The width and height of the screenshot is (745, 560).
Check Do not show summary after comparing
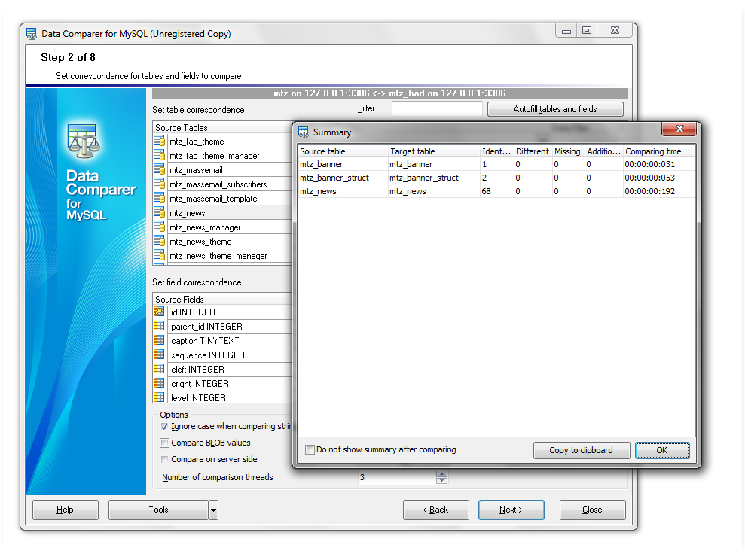tap(310, 449)
